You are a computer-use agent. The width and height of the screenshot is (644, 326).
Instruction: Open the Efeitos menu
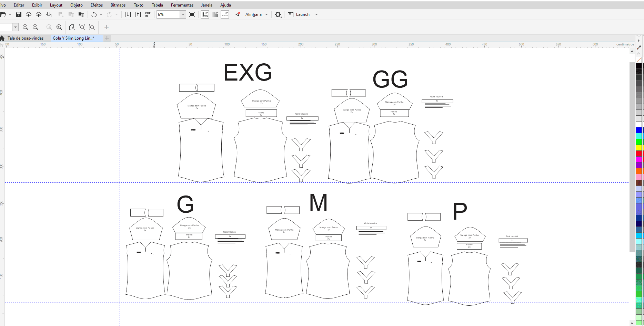[x=97, y=5]
